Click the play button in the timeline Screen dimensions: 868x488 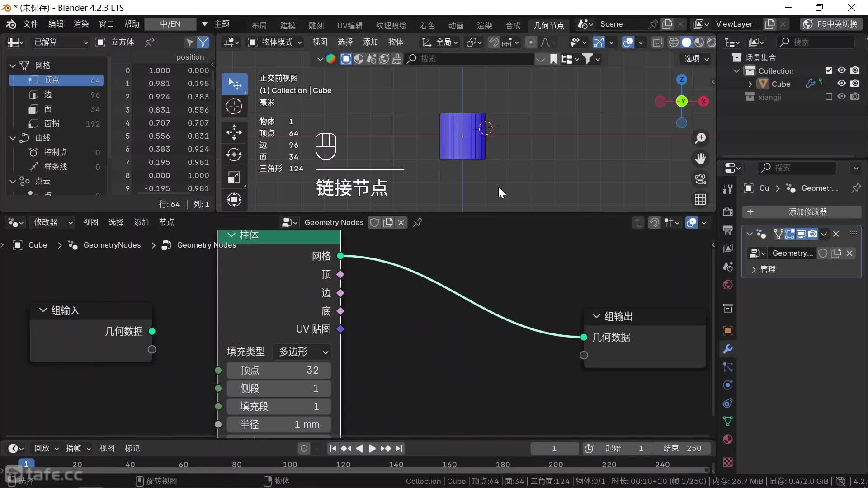click(372, 448)
